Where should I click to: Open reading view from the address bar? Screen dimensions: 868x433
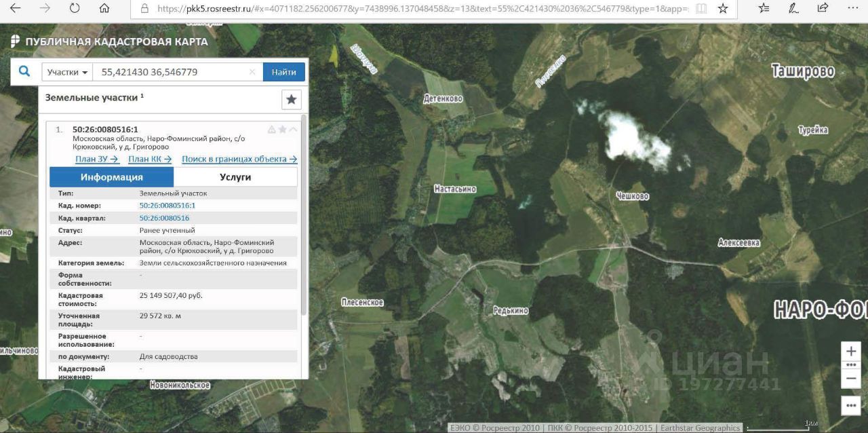(701, 9)
